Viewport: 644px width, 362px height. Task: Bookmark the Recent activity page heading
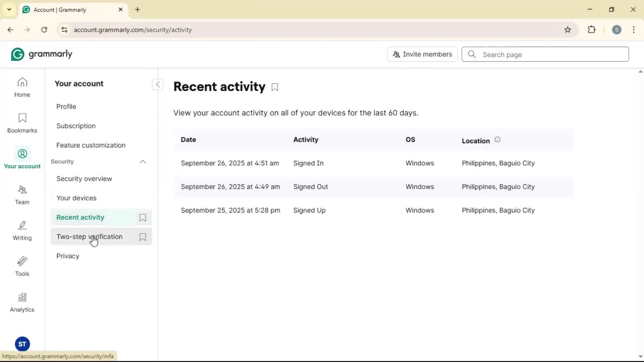click(275, 87)
